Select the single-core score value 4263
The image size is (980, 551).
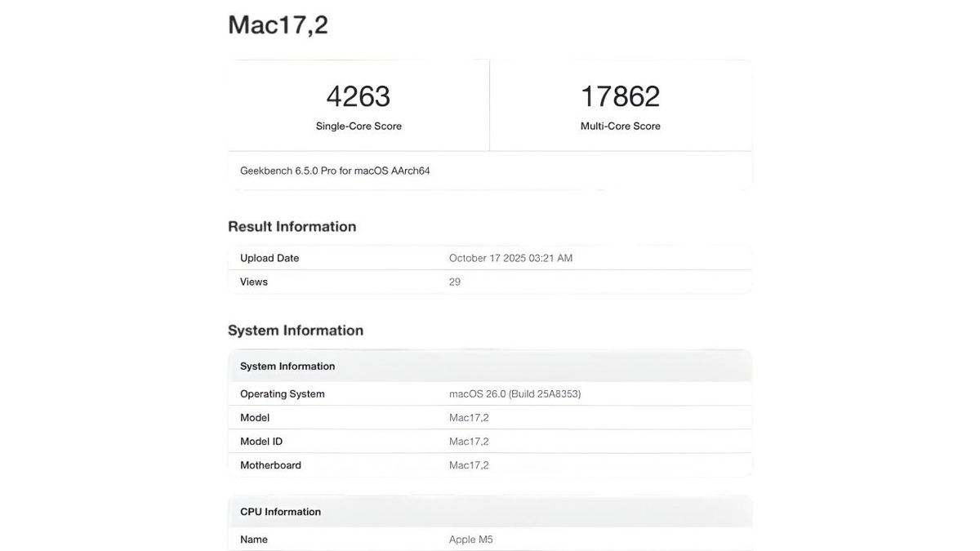tap(359, 96)
